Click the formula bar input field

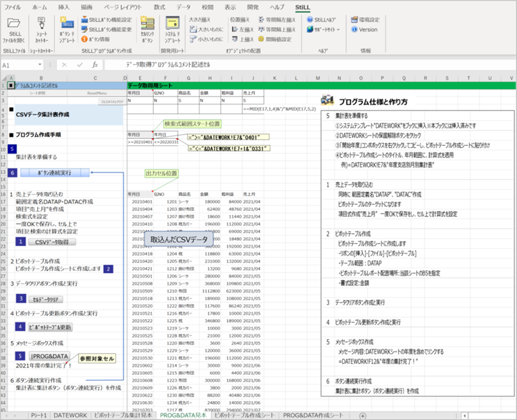(x=310, y=65)
